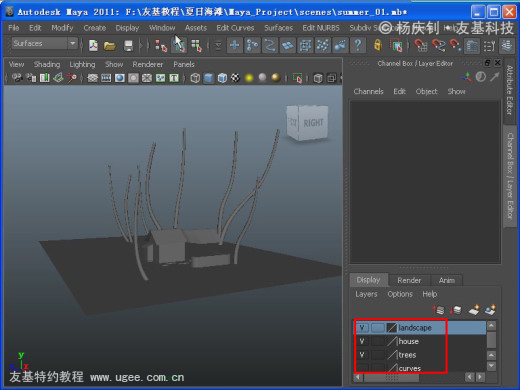This screenshot has height=390, width=520.
Task: Open the File menu
Action: click(13, 28)
